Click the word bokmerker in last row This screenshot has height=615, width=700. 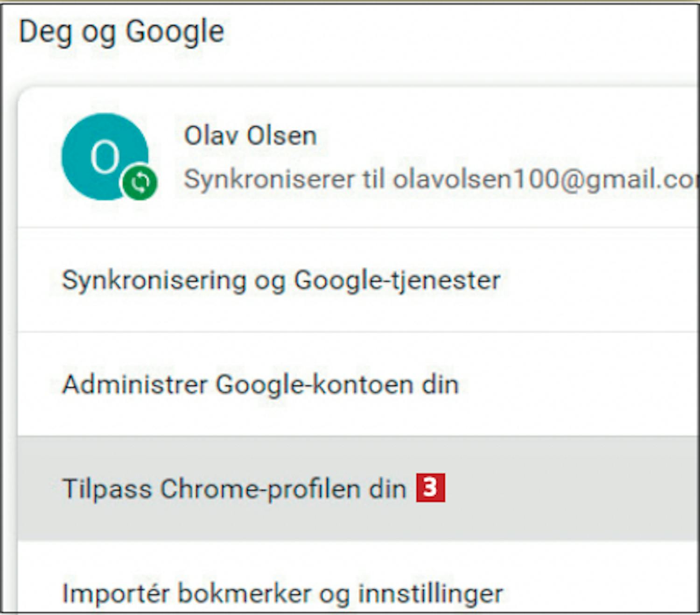tap(245, 594)
